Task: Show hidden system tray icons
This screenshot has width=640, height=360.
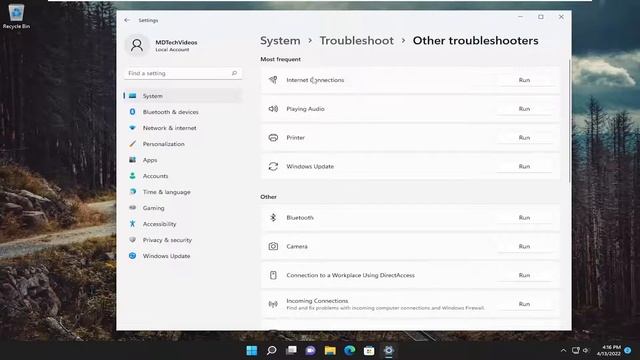Action: [563, 350]
